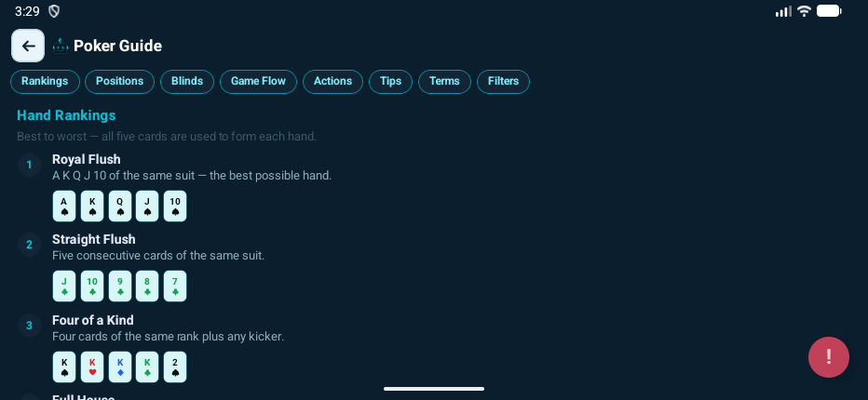Select the Royal Flush ranking entry

click(x=87, y=159)
